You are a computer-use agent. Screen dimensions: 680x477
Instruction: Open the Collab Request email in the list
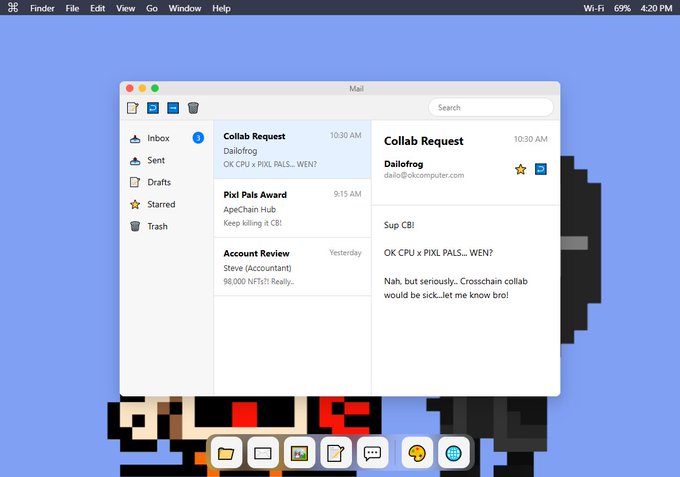pos(292,150)
